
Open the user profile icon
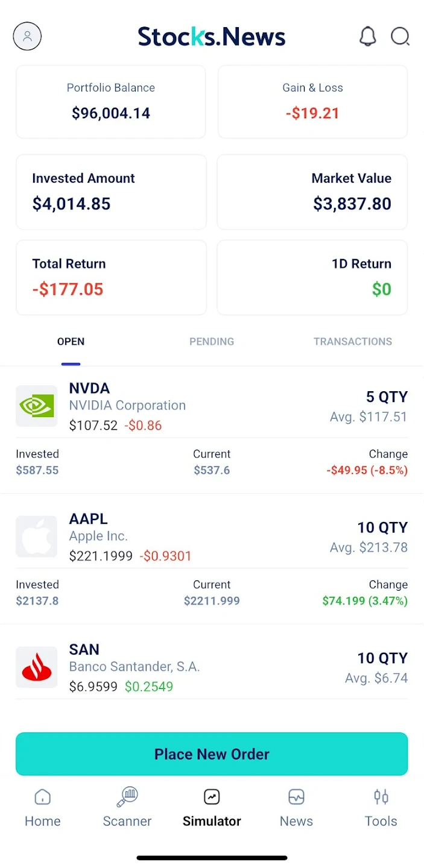(27, 36)
